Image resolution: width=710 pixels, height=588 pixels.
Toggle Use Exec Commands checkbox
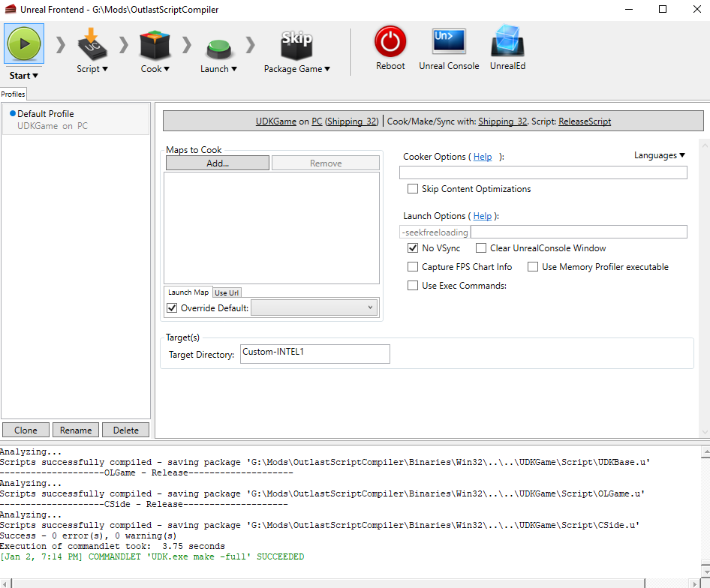coord(413,286)
